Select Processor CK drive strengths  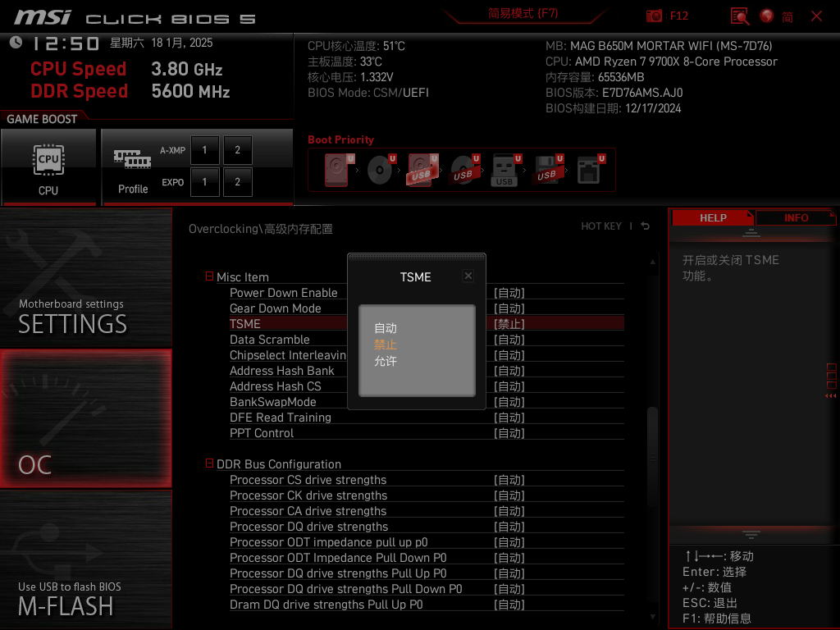(x=308, y=495)
